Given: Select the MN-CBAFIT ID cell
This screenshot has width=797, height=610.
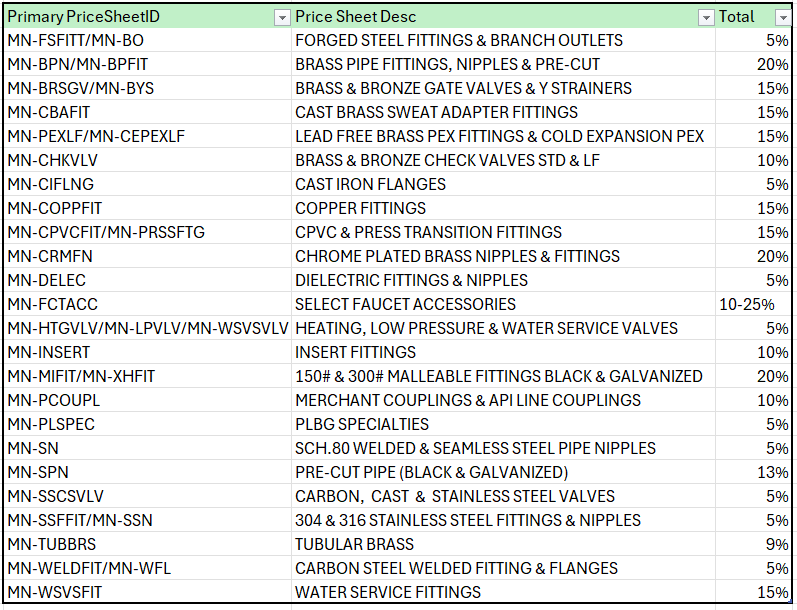Looking at the screenshot, I should point(49,113).
